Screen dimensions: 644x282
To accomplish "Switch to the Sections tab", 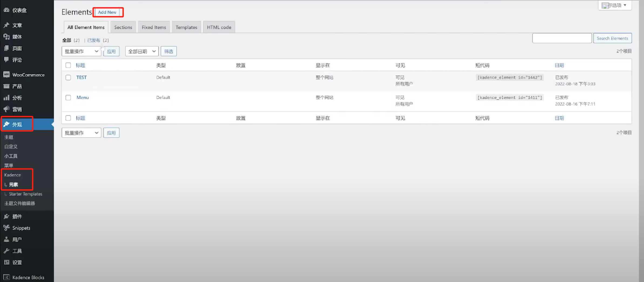I will pyautogui.click(x=123, y=27).
